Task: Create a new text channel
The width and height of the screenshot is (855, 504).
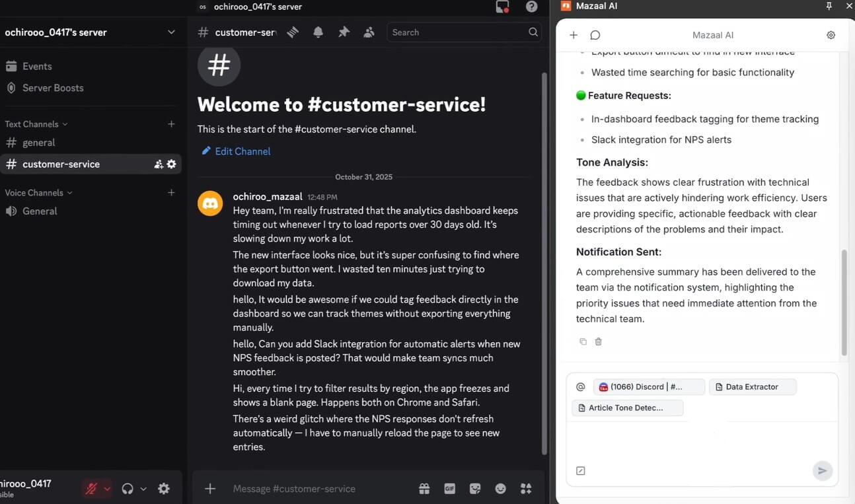Action: coord(171,124)
